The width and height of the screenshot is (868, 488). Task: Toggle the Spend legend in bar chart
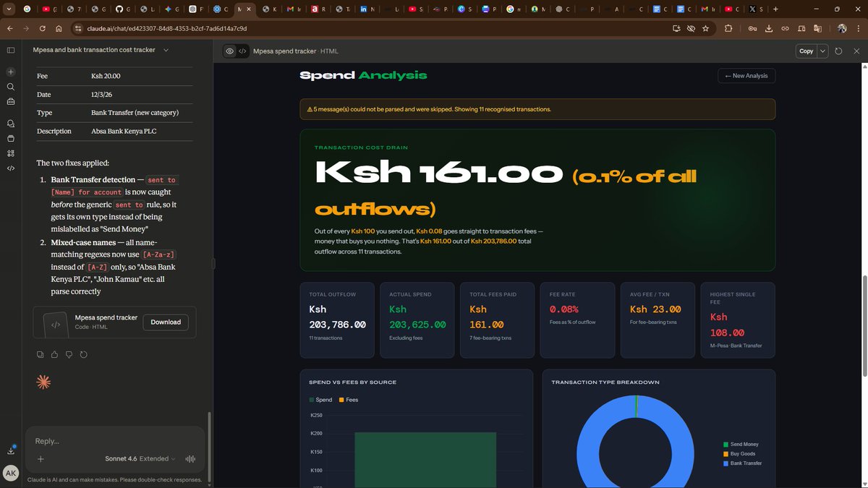click(x=320, y=400)
